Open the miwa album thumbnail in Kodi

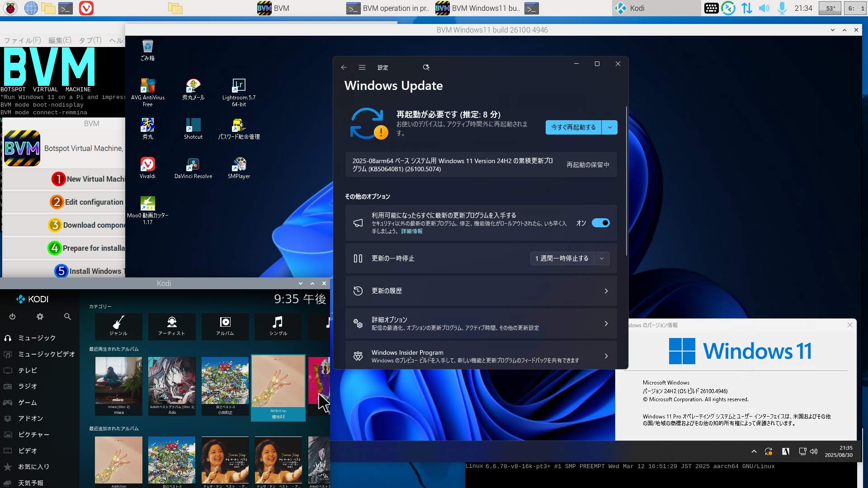[x=118, y=386]
